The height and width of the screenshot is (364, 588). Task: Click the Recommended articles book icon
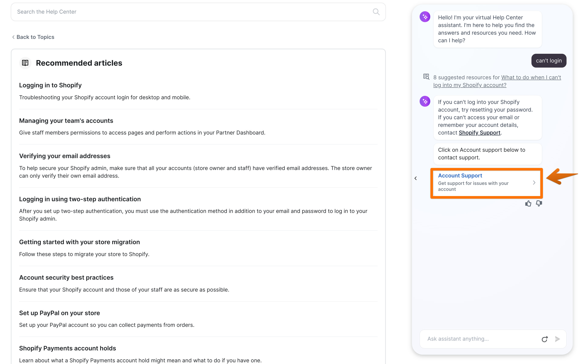click(25, 63)
